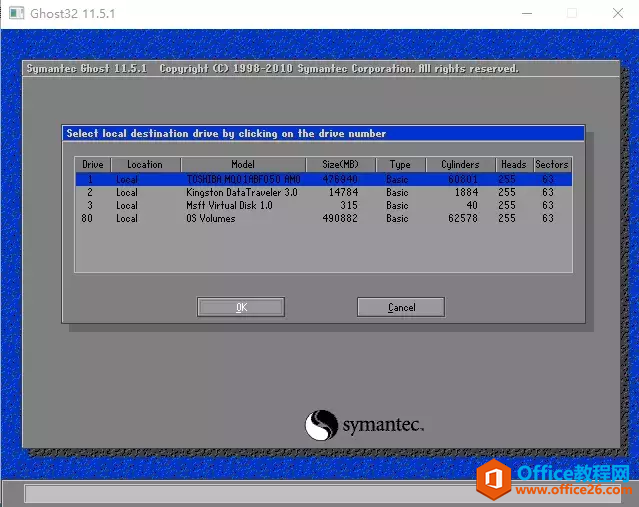Viewport: 639px width, 507px height.
Task: Click the Size(MB) column header
Action: 340,165
